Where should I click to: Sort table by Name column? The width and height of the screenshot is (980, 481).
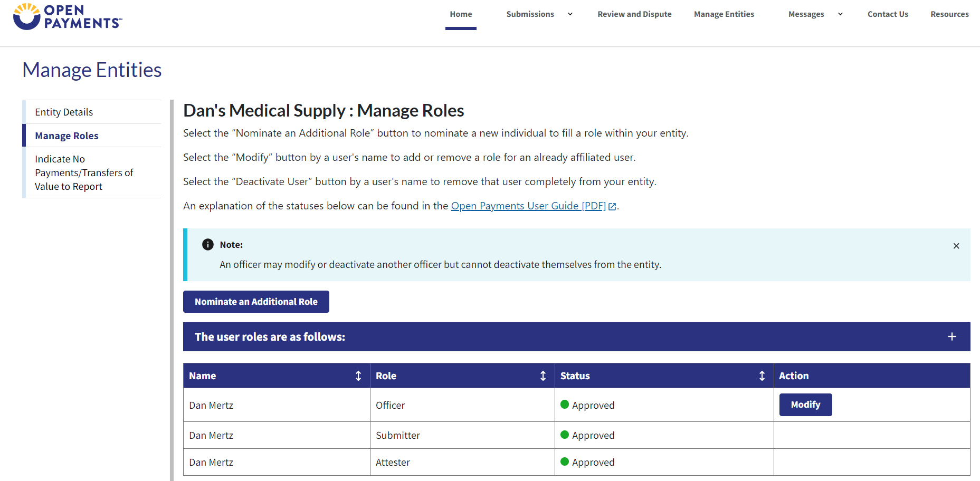[358, 376]
